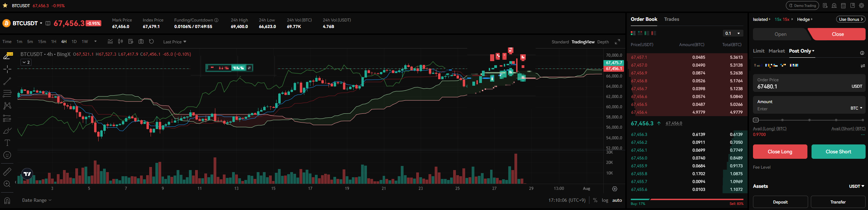The image size is (868, 210).
Task: Select the crosshair cursor tool
Action: (x=7, y=69)
